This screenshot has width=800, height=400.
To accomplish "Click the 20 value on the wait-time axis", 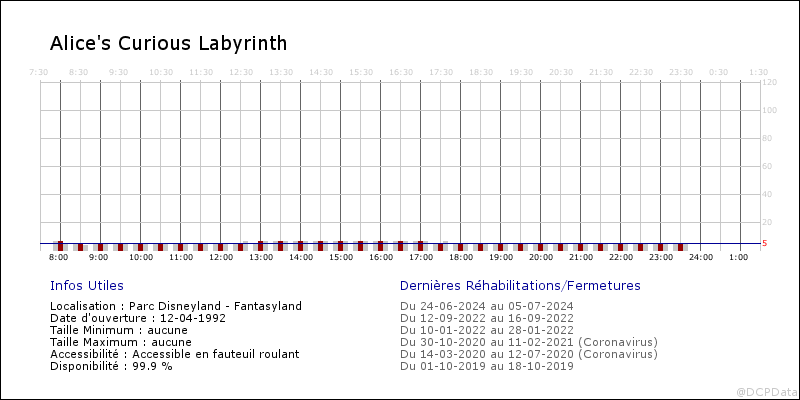I will point(767,222).
